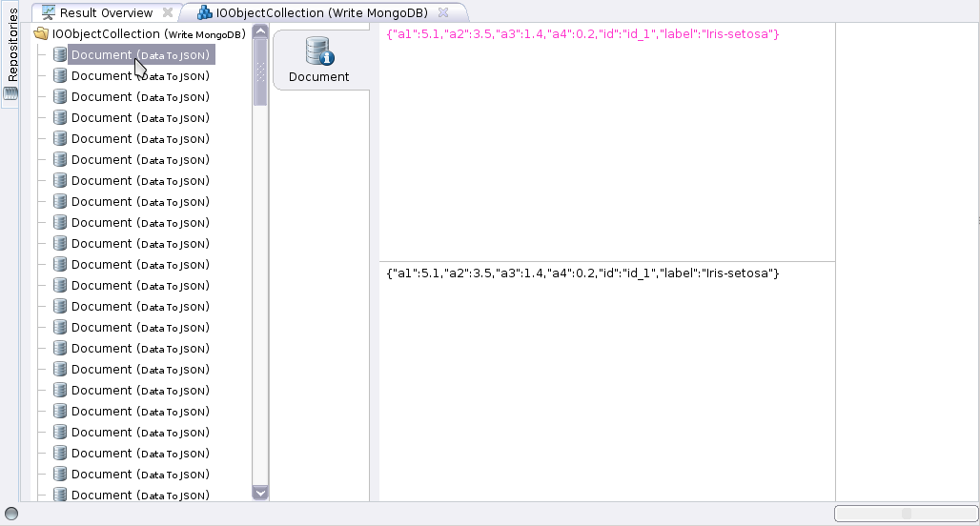Image resolution: width=980 pixels, height=526 pixels.
Task: Click the round status indicator at bottom-left
Action: 11,514
